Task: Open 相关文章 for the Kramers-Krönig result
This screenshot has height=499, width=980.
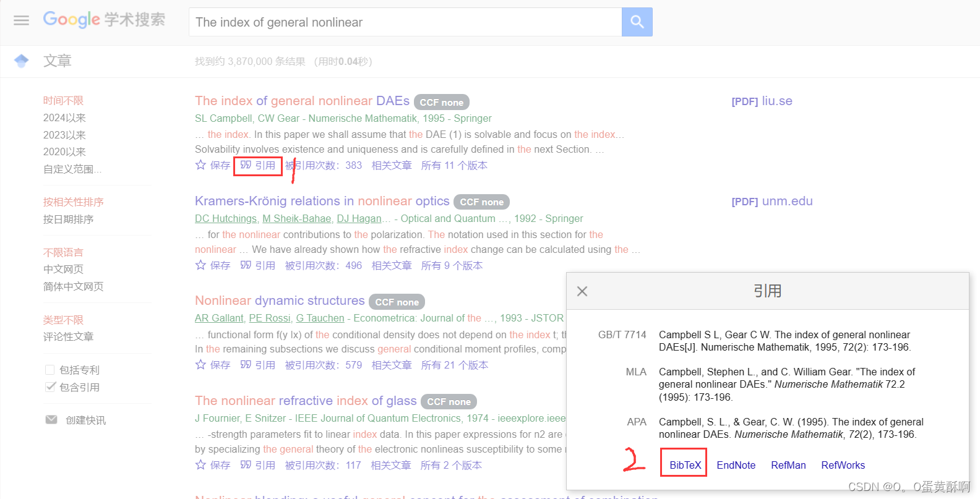Action: point(392,265)
